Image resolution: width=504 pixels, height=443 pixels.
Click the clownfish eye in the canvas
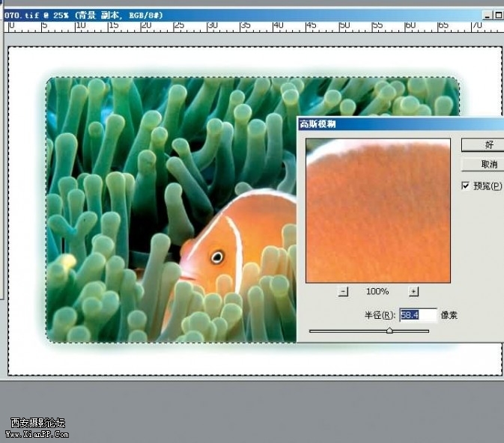click(x=217, y=257)
